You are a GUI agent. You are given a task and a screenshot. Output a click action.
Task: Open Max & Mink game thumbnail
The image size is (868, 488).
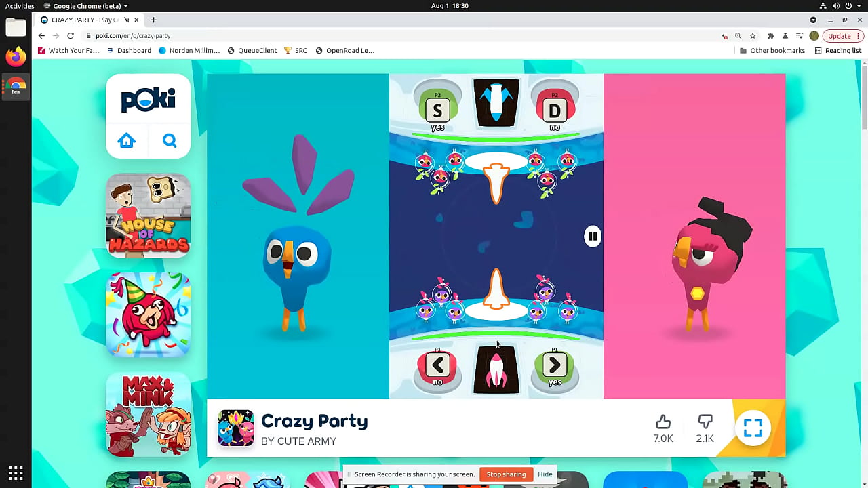(x=148, y=415)
